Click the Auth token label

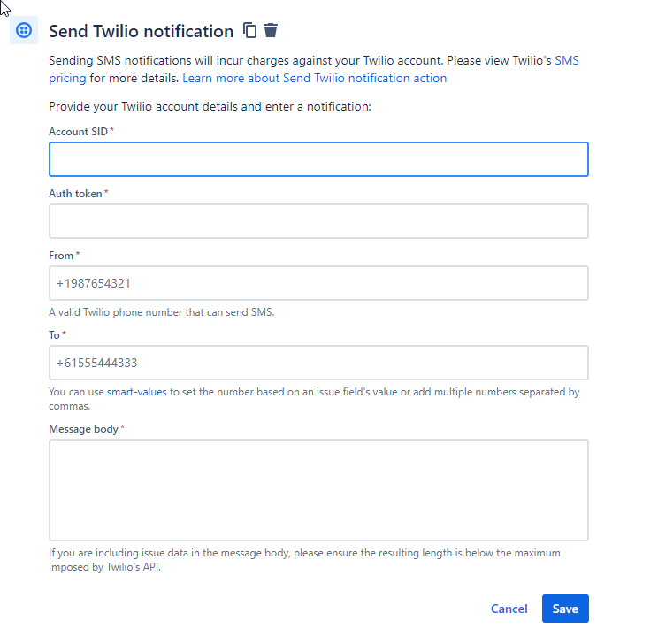pos(75,194)
